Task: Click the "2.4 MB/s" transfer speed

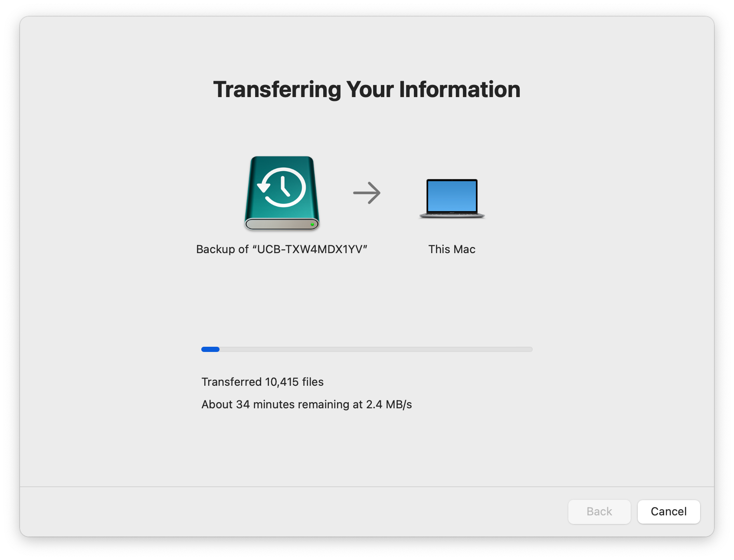Action: (389, 404)
